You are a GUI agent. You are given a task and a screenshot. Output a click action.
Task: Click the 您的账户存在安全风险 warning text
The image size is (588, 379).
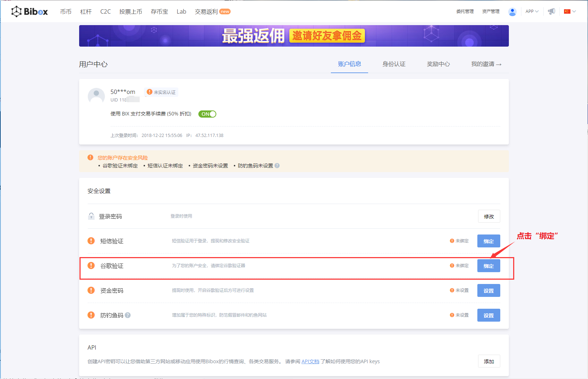(x=122, y=158)
